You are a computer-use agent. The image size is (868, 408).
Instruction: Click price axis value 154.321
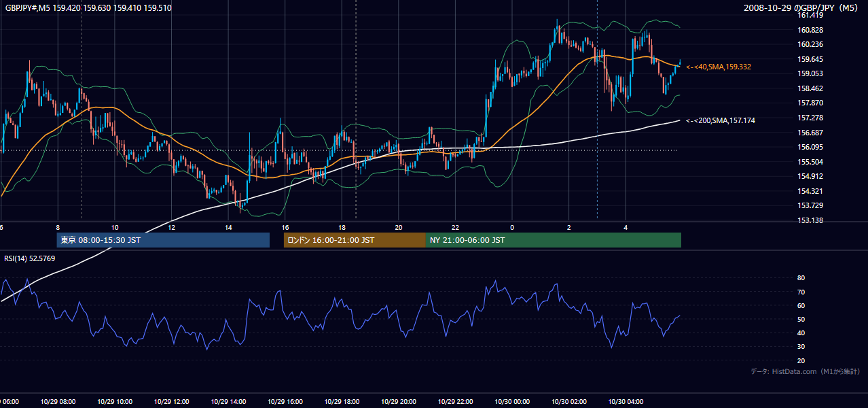pyautogui.click(x=811, y=191)
